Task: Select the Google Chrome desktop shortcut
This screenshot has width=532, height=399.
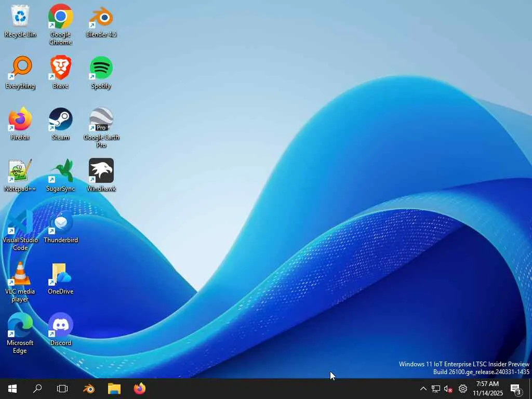Action: coord(60,24)
